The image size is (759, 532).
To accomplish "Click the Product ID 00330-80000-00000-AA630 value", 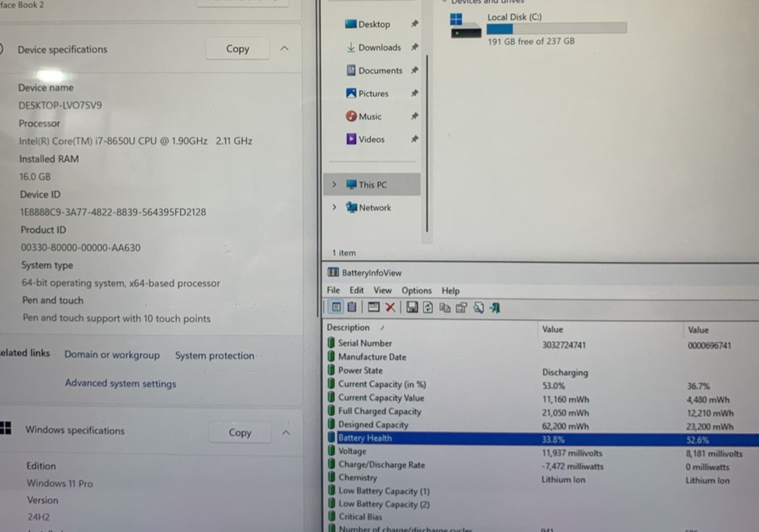I will pyautogui.click(x=80, y=248).
